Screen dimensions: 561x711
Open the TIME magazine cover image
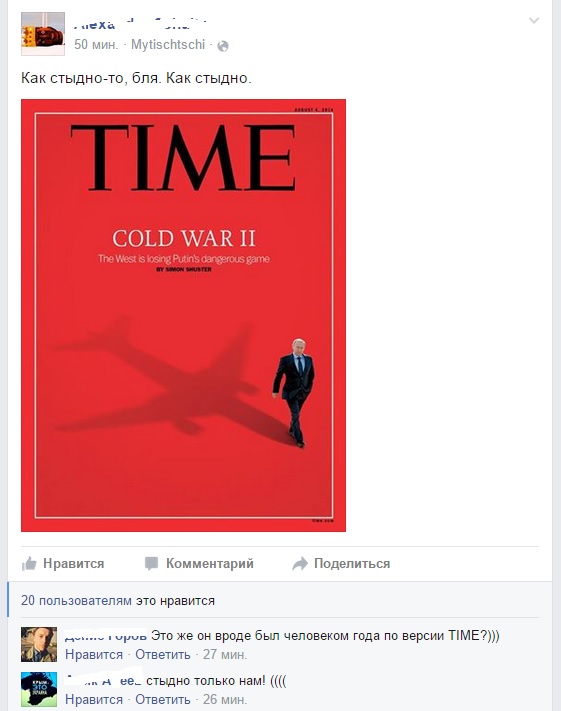[x=183, y=315]
